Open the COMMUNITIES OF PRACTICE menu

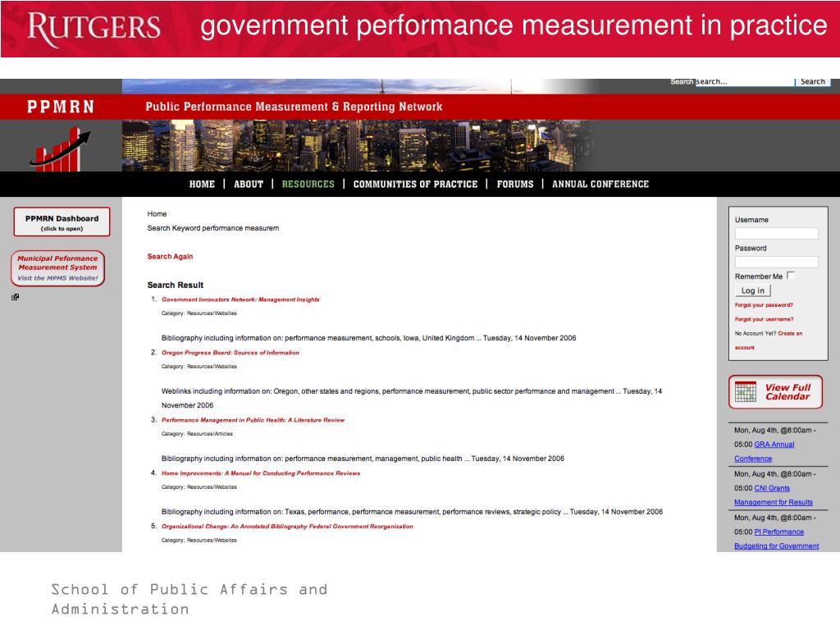click(415, 185)
